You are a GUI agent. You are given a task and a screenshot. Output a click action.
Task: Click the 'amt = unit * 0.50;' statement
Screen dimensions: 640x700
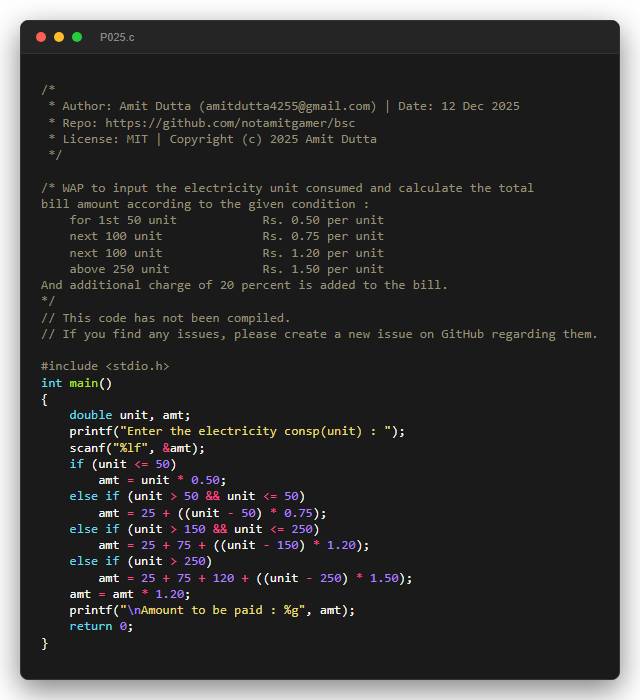pos(162,480)
